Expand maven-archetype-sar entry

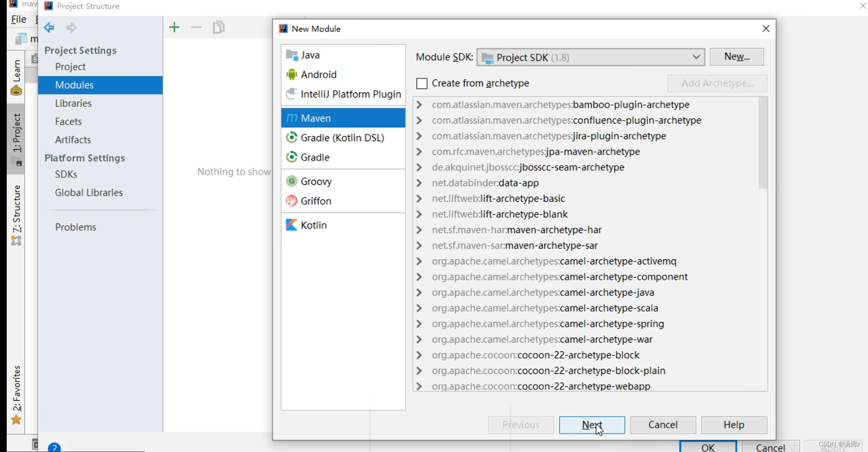(419, 246)
